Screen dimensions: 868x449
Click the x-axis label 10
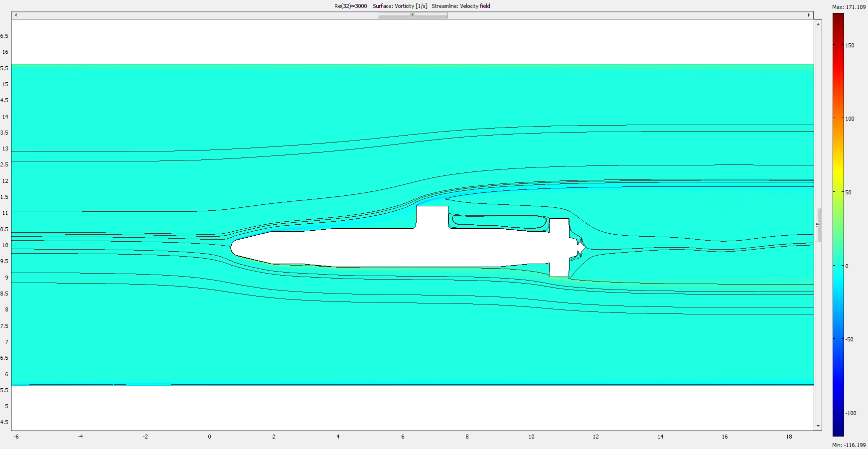[531, 437]
